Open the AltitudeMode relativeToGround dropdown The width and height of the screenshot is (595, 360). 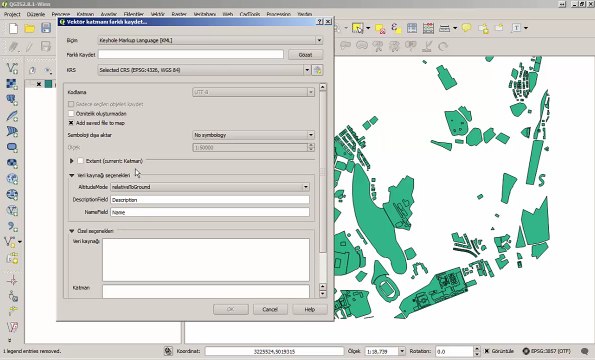point(210,187)
